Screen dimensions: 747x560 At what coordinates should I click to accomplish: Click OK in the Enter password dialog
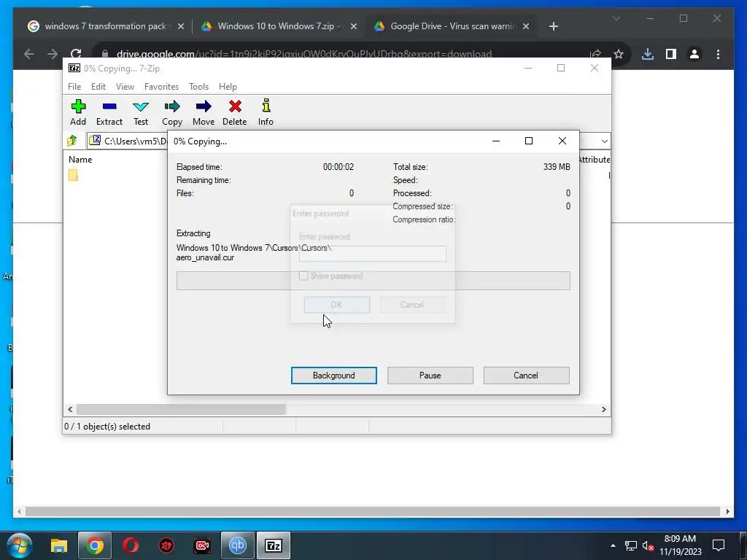[337, 305]
